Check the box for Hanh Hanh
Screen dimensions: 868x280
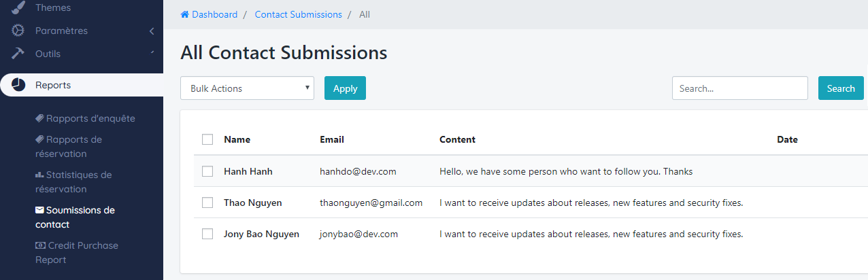207,171
